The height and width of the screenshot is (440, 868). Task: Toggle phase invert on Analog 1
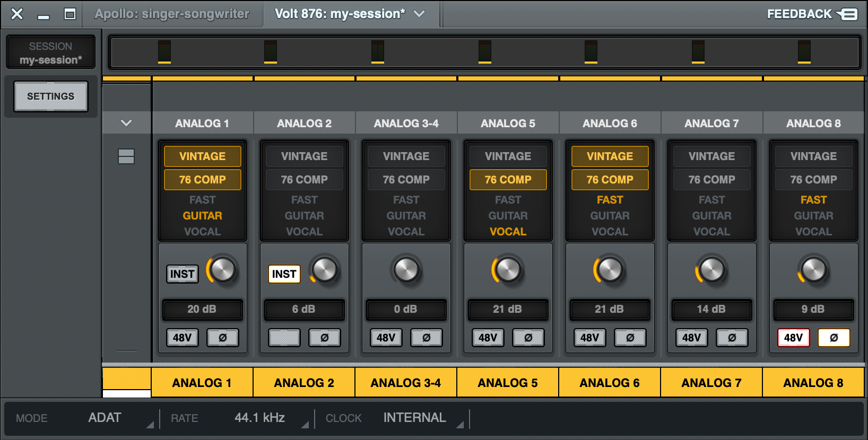tap(223, 338)
